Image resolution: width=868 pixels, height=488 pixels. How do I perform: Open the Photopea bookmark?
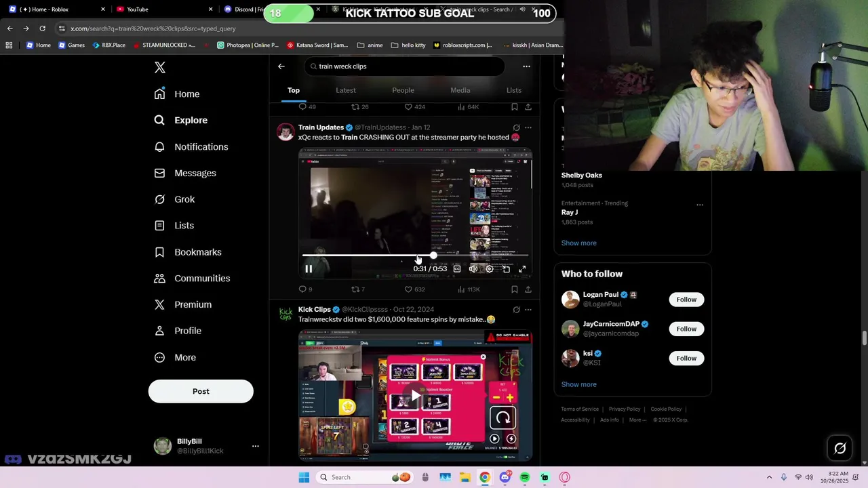(x=248, y=45)
